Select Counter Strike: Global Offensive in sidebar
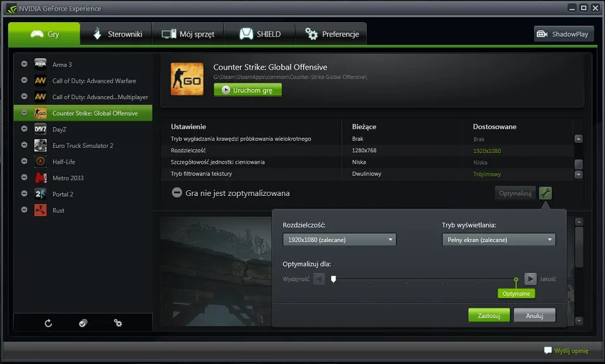 point(83,113)
